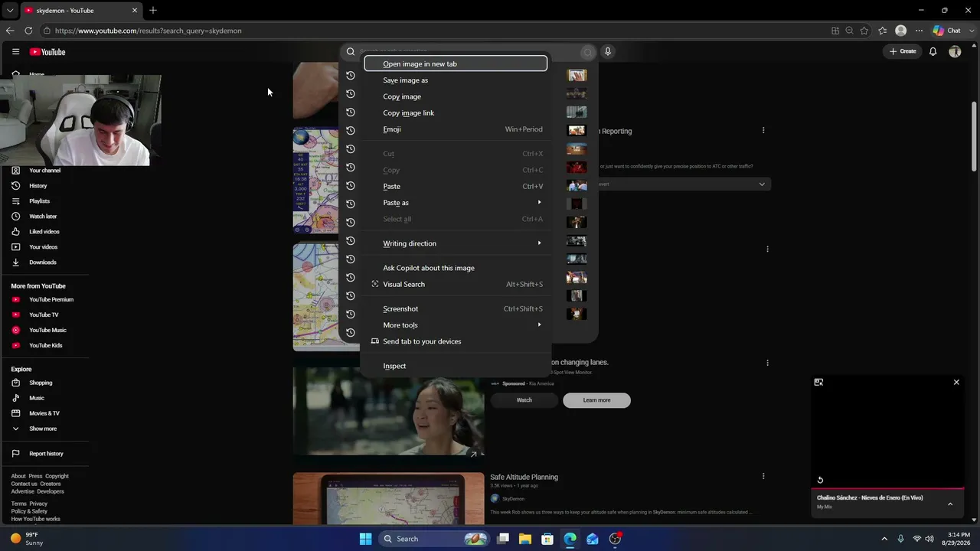Open YouTube TV from the sidebar
Screen dimensions: 980x551
point(44,315)
